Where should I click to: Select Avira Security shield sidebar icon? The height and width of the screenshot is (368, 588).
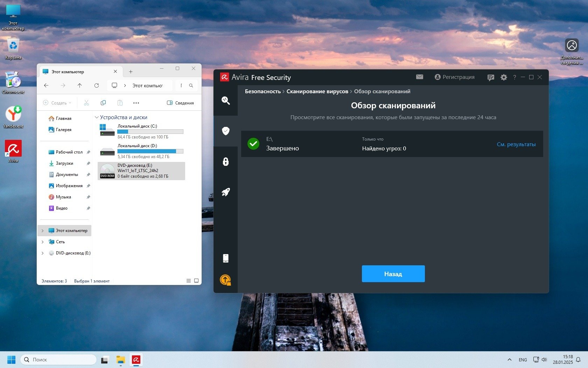pyautogui.click(x=226, y=131)
